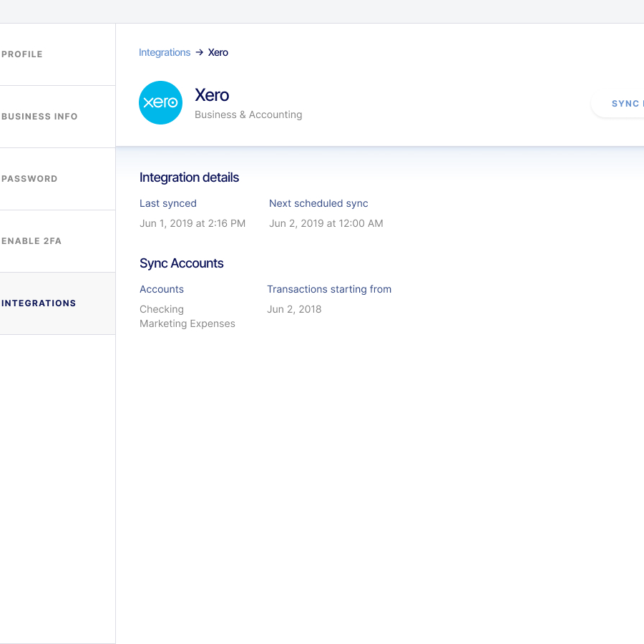The width and height of the screenshot is (644, 644).
Task: Go to the Password tab
Action: 57,179
